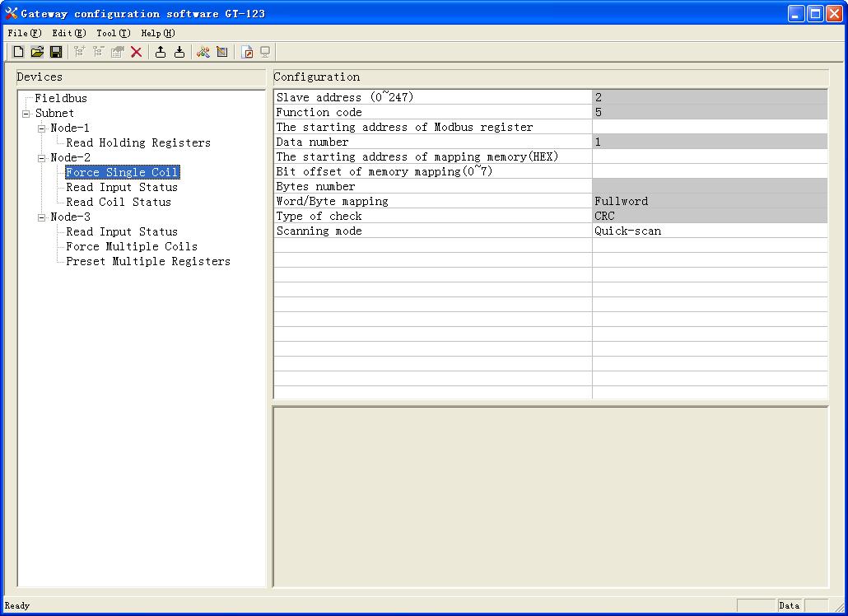
Task: Open the Help menu
Action: coord(157,33)
